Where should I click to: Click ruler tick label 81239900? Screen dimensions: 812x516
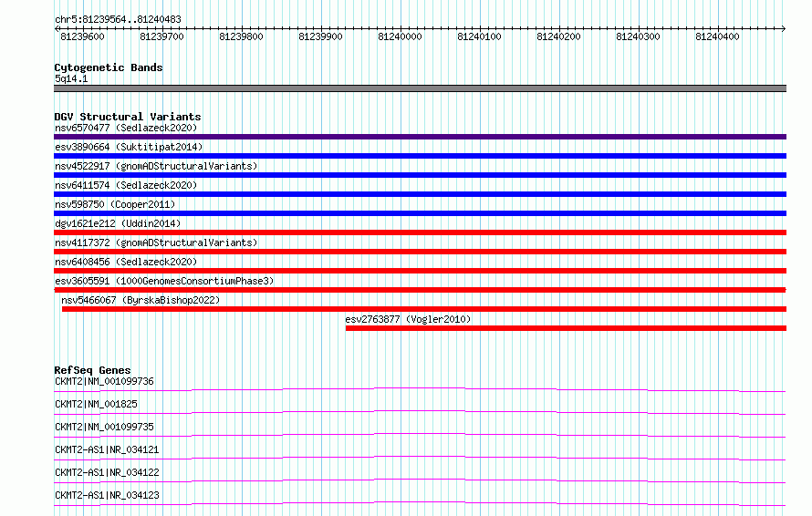pyautogui.click(x=320, y=36)
